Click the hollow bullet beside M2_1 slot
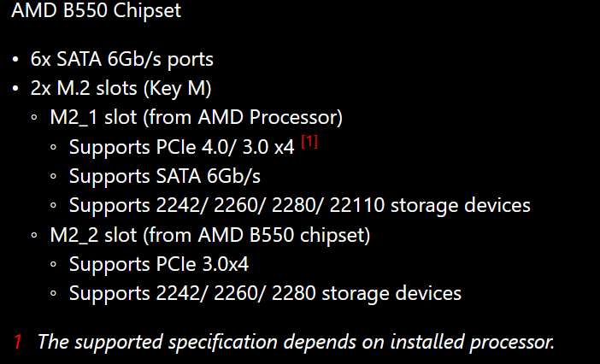 [33, 118]
